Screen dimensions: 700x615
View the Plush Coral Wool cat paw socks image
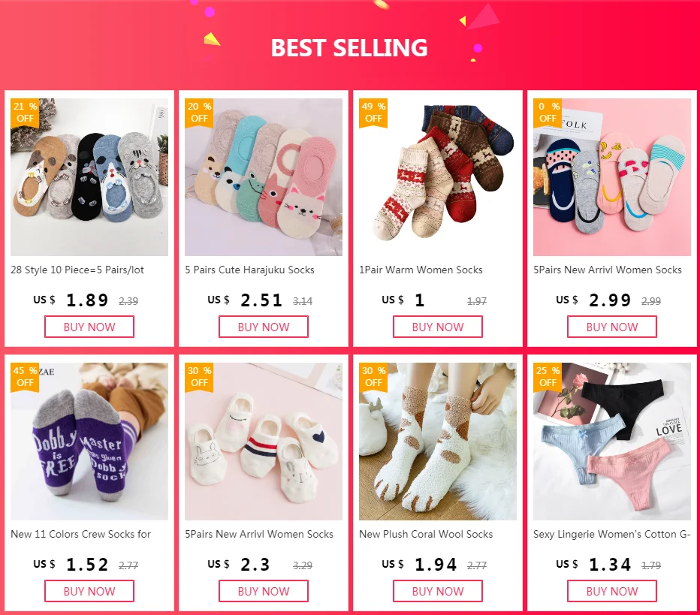click(438, 442)
